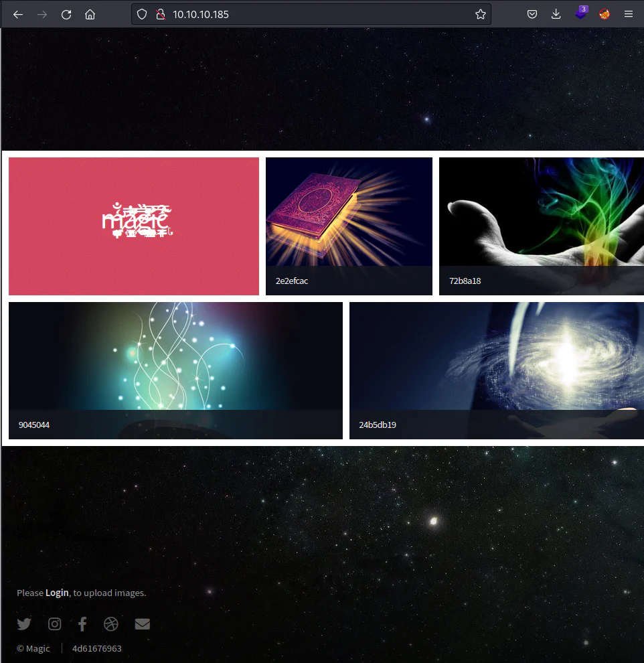Open the glowing book image 2e2efcac
The height and width of the screenshot is (663, 644).
click(x=349, y=226)
